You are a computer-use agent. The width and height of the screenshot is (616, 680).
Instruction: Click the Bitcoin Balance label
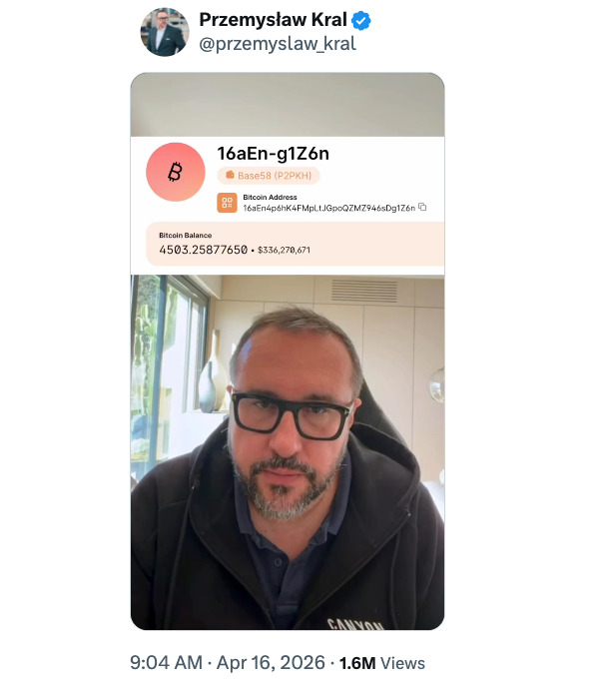(185, 235)
